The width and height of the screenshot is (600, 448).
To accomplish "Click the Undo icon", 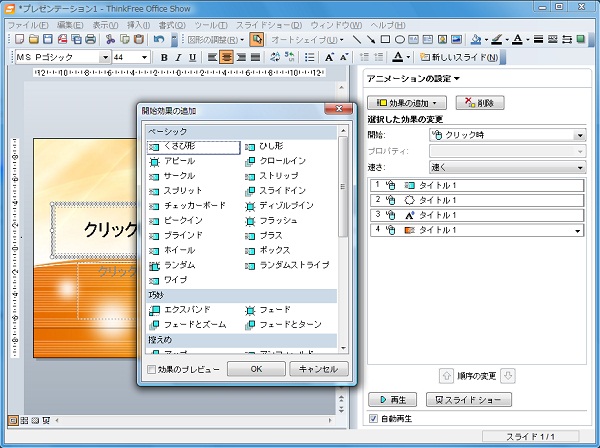I will pyautogui.click(x=159, y=39).
